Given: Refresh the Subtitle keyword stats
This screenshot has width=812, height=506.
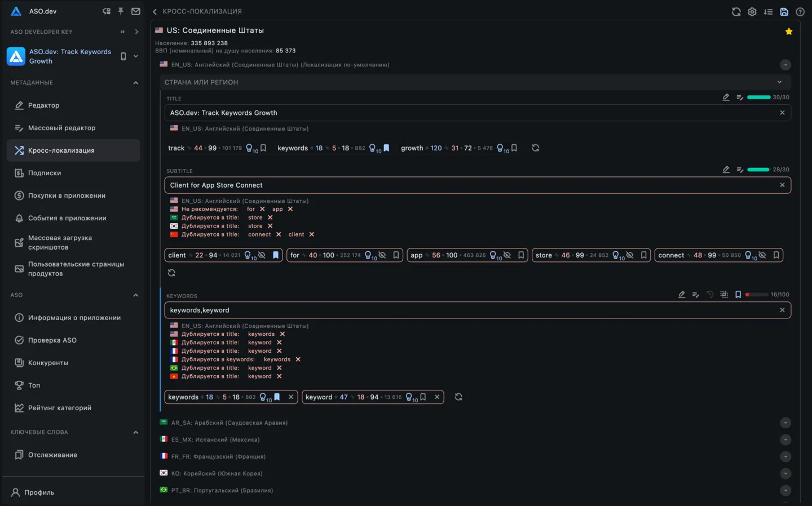Looking at the screenshot, I should tap(171, 273).
